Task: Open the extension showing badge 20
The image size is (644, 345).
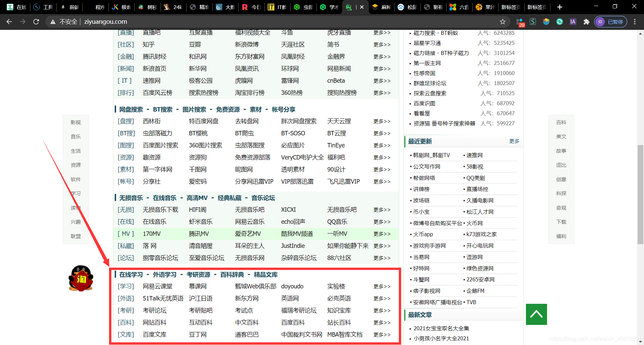Action: coord(520,22)
